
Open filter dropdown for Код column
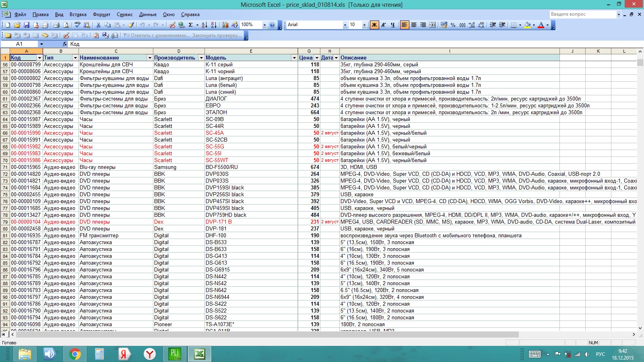click(39, 58)
